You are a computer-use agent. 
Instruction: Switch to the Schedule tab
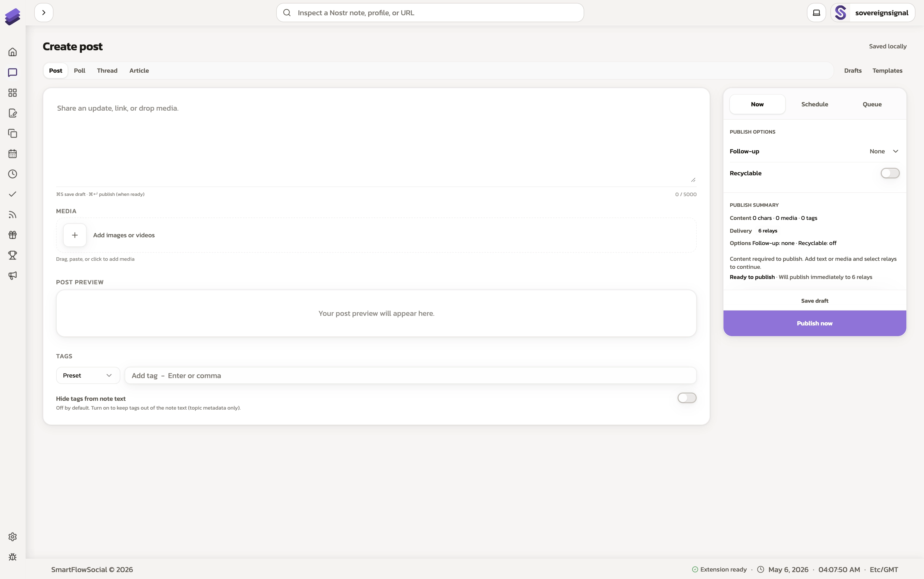(815, 104)
